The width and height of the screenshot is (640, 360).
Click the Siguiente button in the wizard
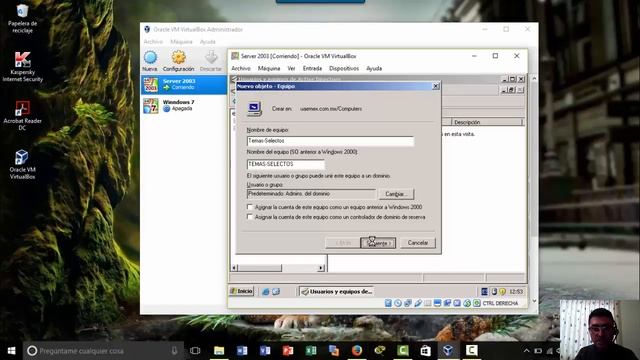point(378,243)
